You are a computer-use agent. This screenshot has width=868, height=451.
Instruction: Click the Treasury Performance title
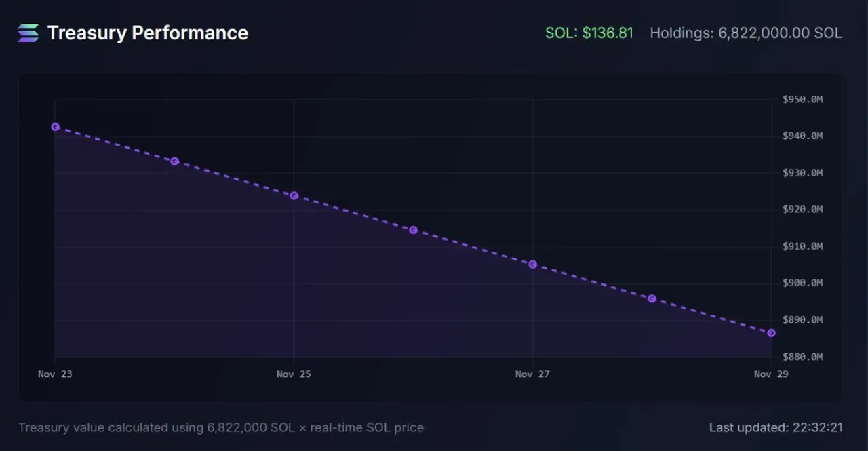(x=148, y=33)
